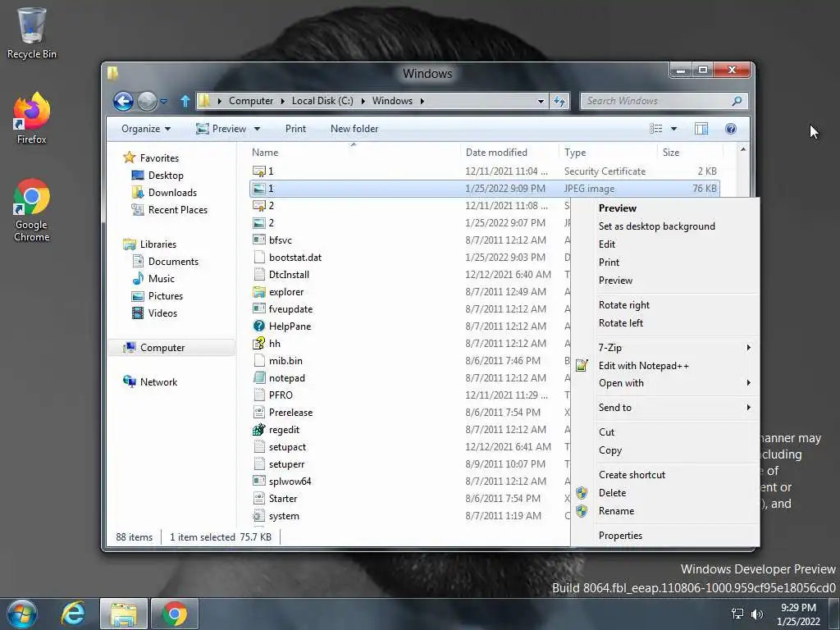Image resolution: width=840 pixels, height=630 pixels.
Task: Click the Computer breadcrumb segment
Action: (251, 101)
